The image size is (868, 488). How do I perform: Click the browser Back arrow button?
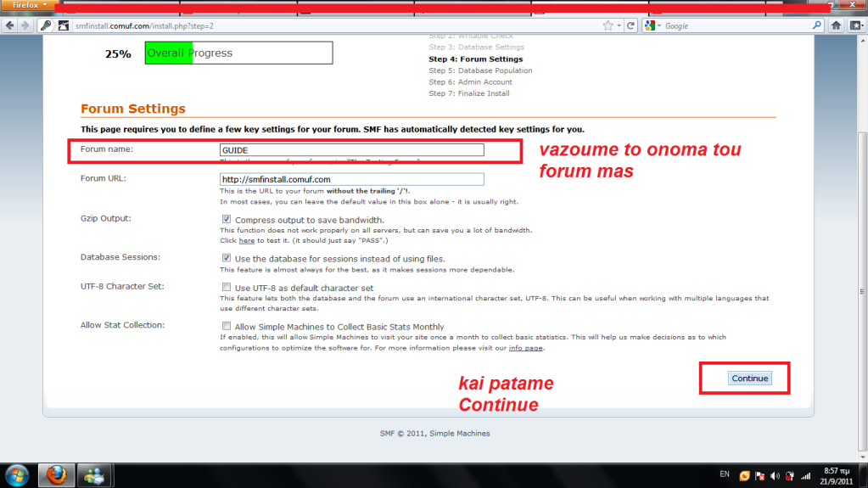click(10, 25)
